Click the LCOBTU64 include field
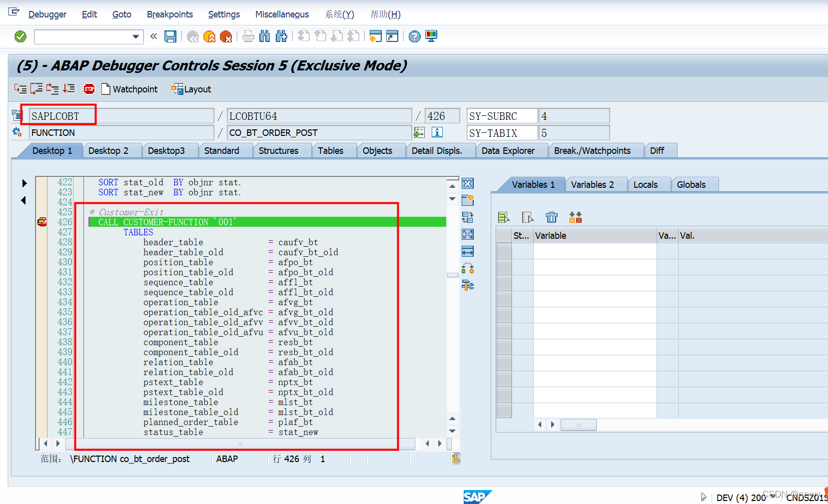 [319, 116]
